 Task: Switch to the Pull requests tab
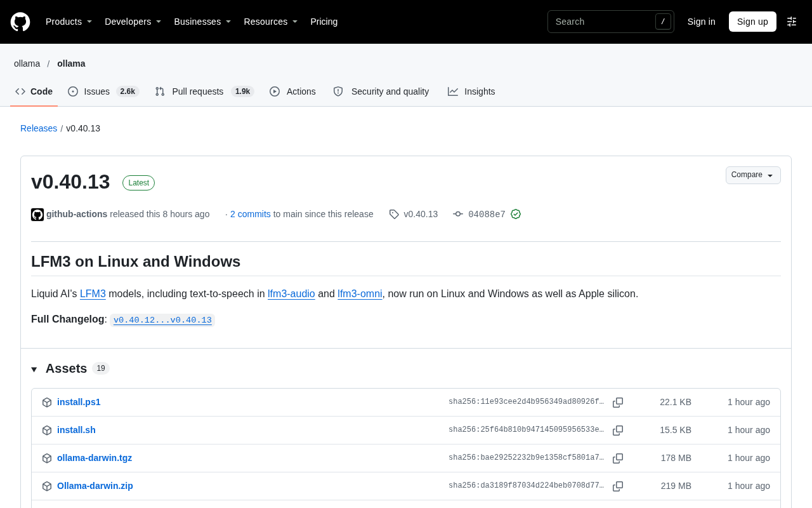tap(204, 91)
